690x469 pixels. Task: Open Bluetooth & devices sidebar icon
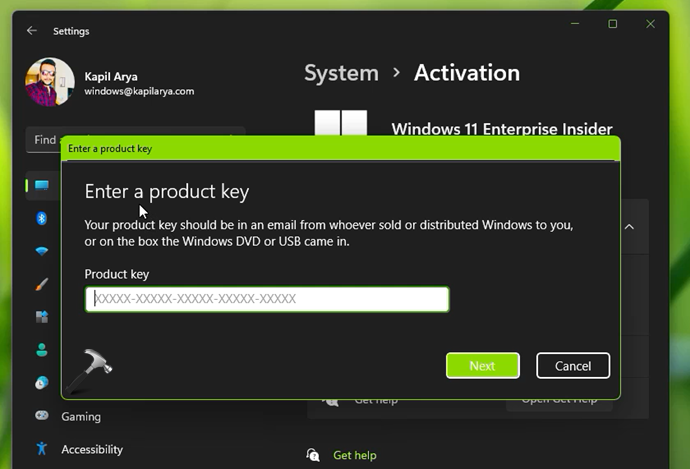click(42, 218)
